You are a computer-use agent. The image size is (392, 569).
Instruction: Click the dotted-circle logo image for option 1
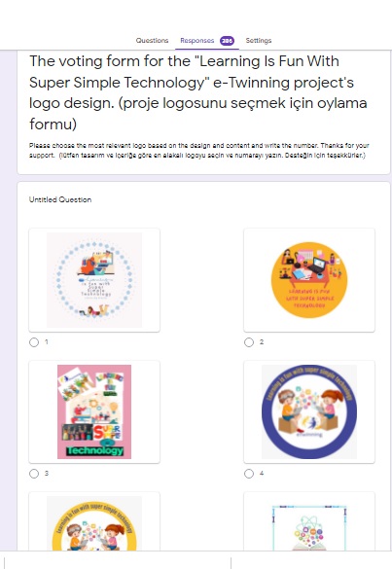94,280
